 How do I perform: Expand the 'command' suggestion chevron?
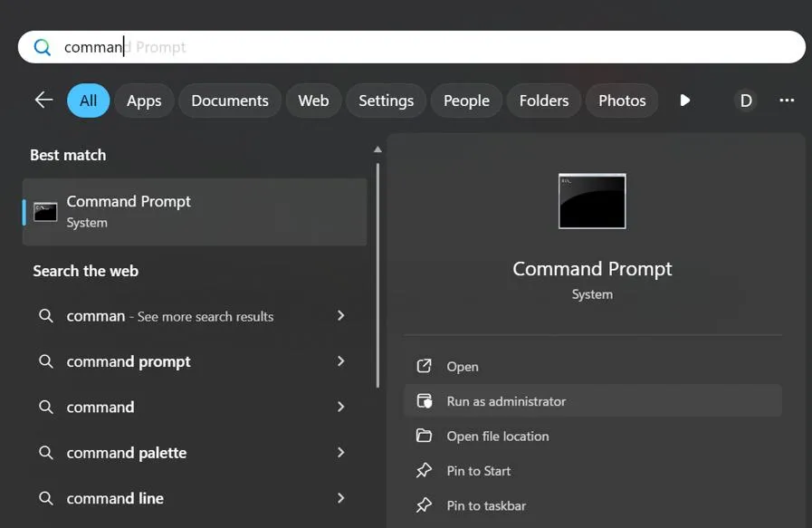click(x=340, y=407)
